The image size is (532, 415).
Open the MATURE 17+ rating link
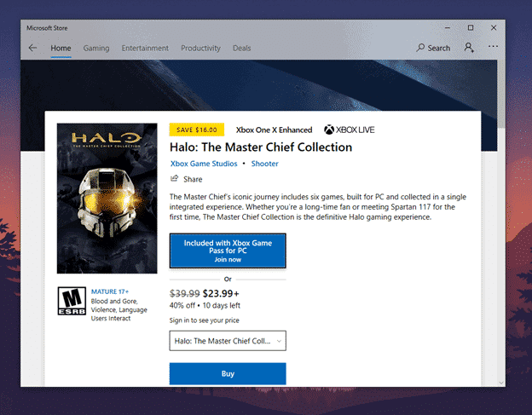[x=110, y=291]
